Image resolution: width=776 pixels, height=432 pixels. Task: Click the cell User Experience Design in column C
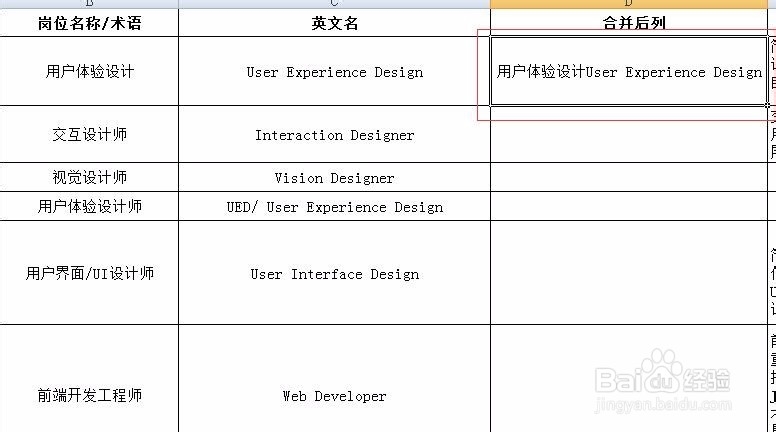pos(335,71)
